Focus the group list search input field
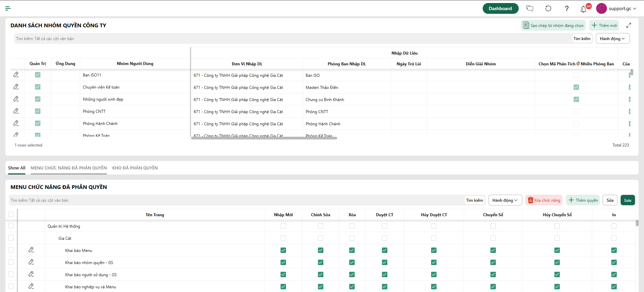Screen dimensions: 644x292 (292, 38)
